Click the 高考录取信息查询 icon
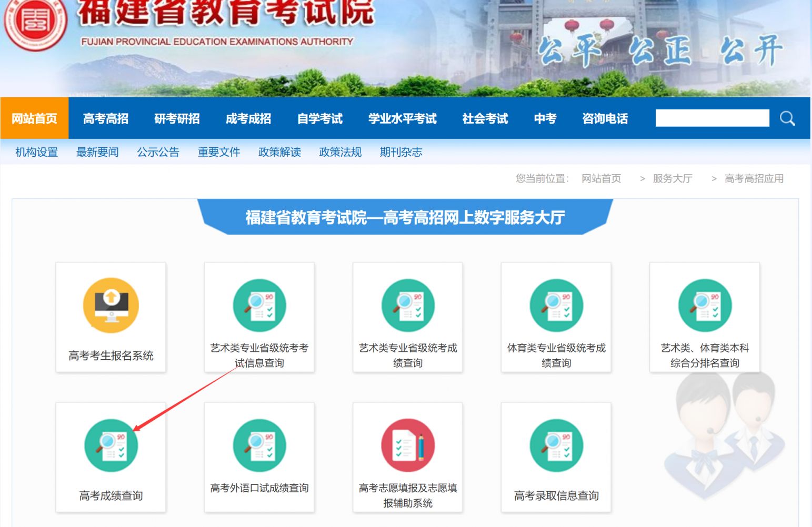The image size is (812, 527). click(x=556, y=445)
